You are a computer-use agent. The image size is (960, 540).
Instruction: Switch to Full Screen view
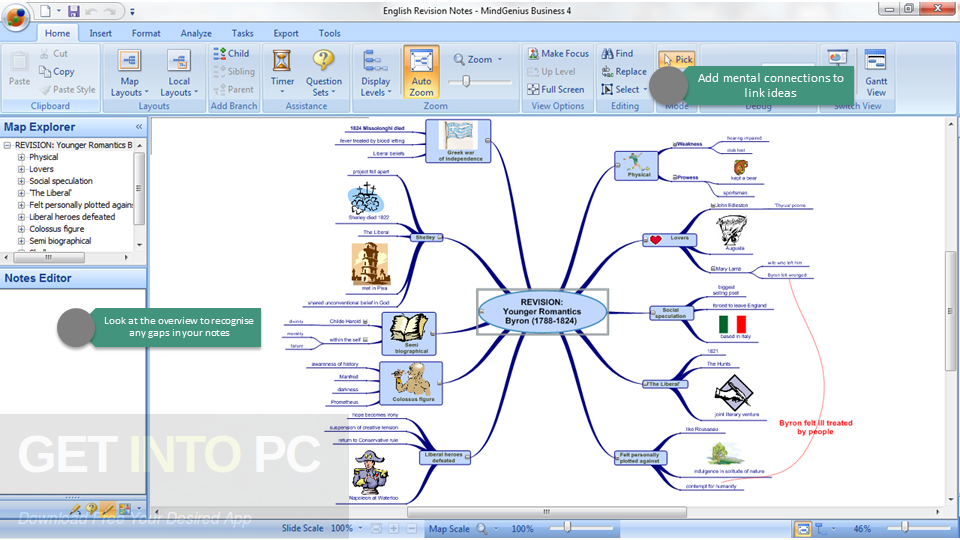point(555,89)
